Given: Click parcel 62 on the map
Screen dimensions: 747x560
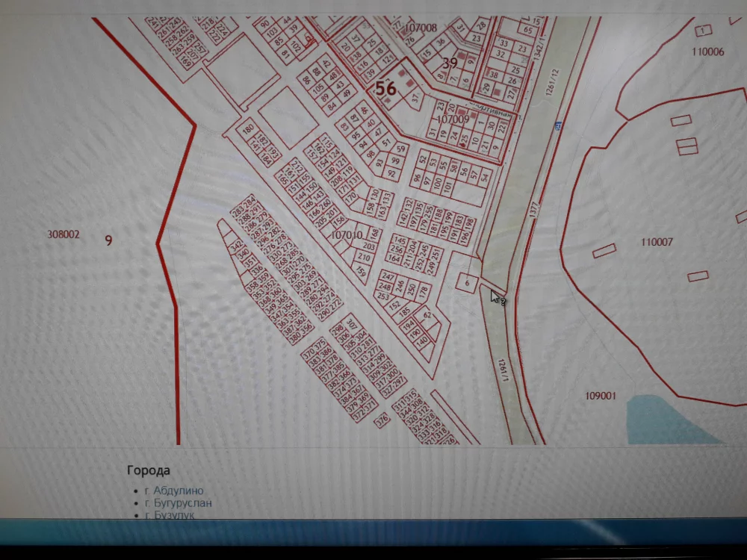Looking at the screenshot, I should click(x=428, y=316).
